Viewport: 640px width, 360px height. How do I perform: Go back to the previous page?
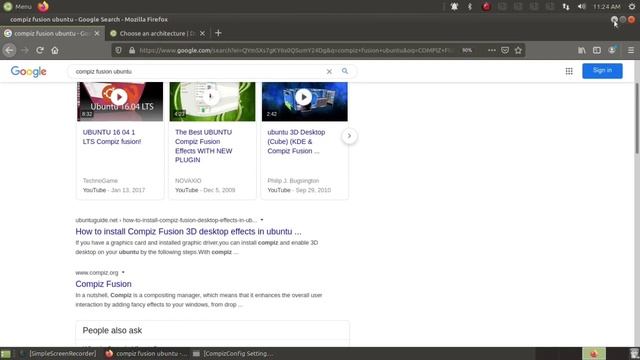click(x=9, y=50)
